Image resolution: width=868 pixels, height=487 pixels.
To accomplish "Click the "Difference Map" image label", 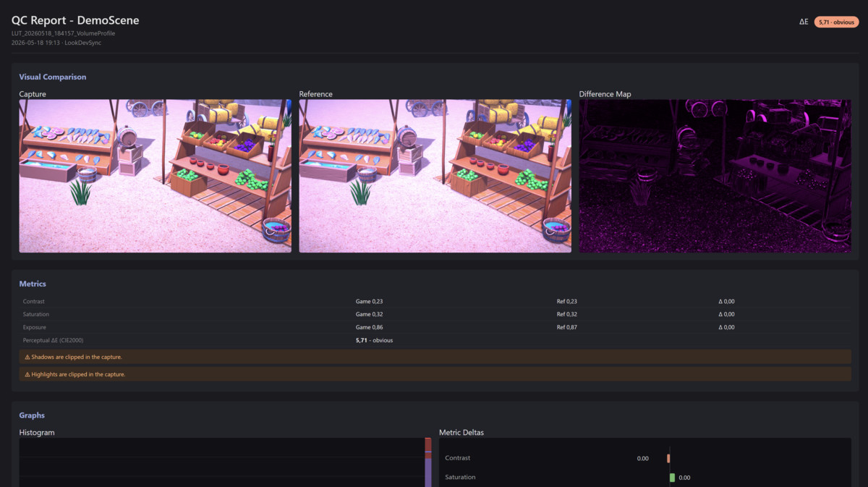I will [605, 94].
